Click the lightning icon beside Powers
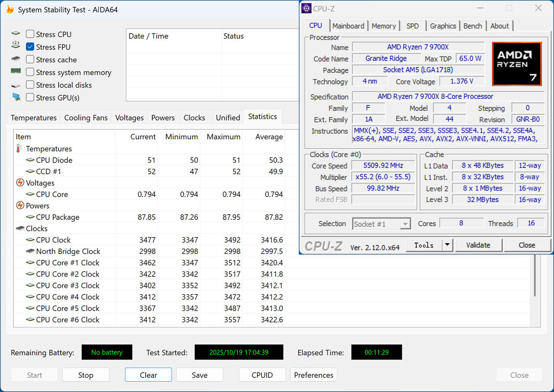This screenshot has width=554, height=392. point(20,206)
